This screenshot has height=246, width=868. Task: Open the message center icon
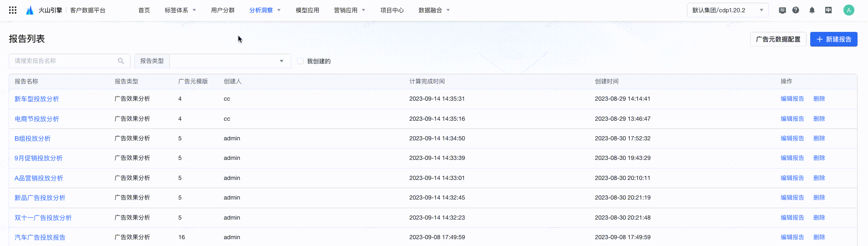(782, 10)
